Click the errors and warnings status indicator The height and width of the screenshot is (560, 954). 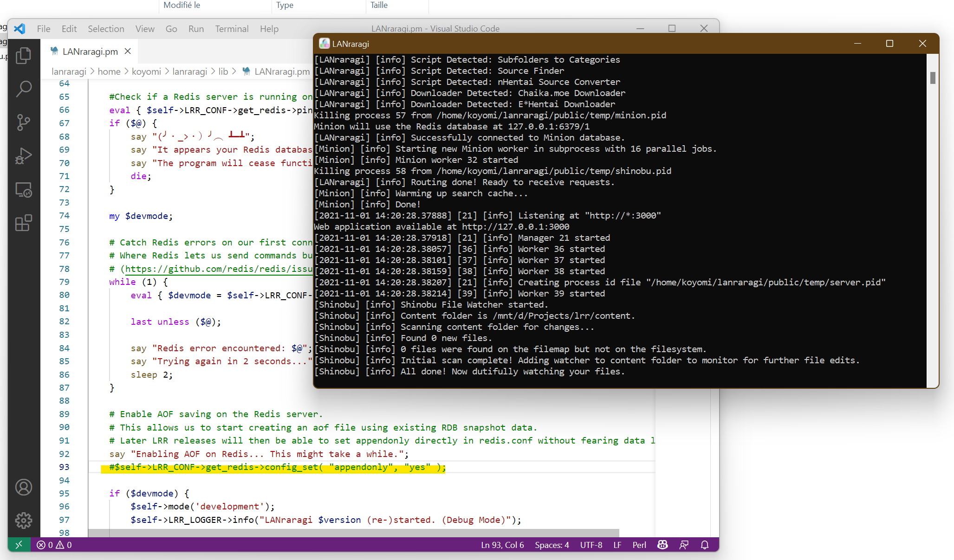(54, 545)
